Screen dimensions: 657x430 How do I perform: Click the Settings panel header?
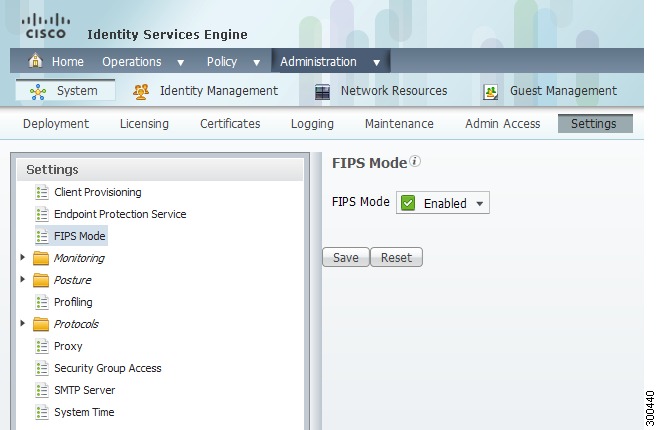[160, 170]
